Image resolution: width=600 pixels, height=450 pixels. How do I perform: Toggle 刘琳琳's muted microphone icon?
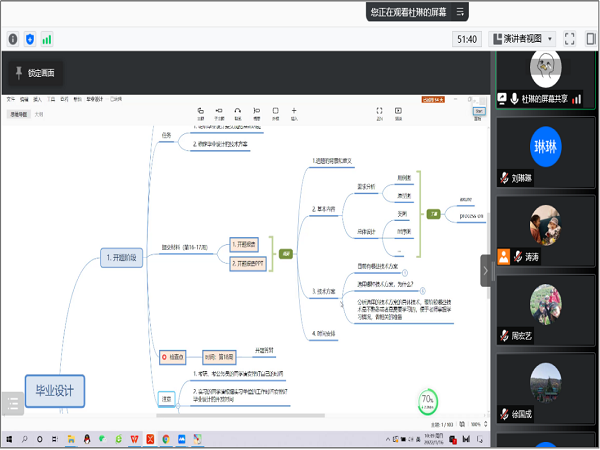pyautogui.click(x=505, y=177)
